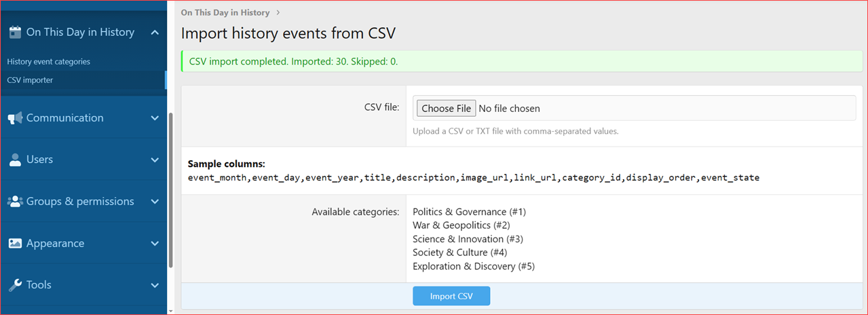Go to On This Day in History breadcrumb
The width and height of the screenshot is (868, 315).
click(225, 12)
